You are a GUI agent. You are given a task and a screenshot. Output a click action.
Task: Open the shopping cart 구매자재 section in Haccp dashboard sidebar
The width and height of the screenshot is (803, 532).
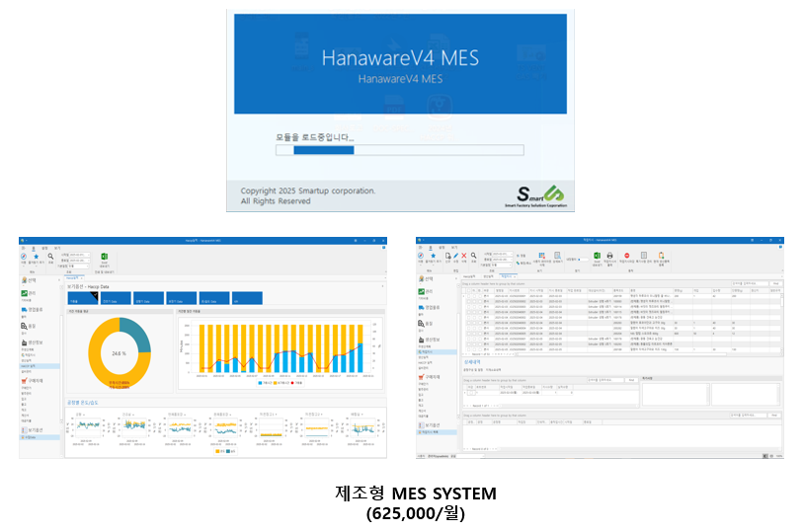[x=32, y=381]
